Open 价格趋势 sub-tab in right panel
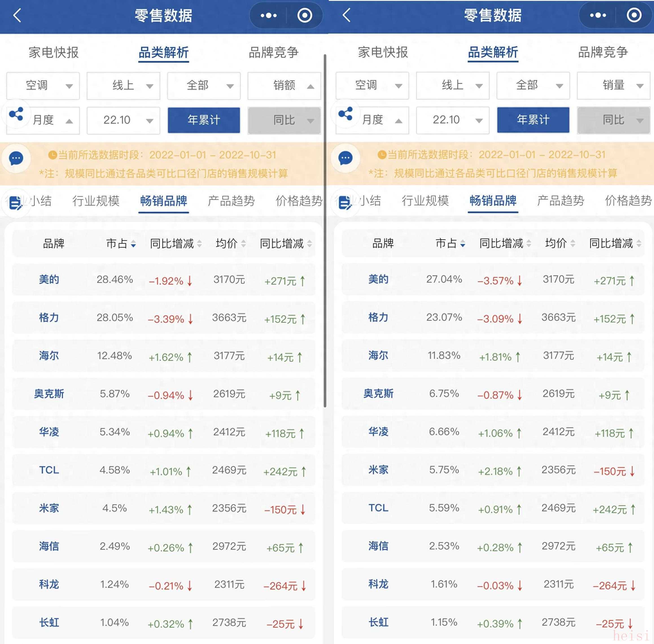654x644 pixels. pyautogui.click(x=628, y=201)
